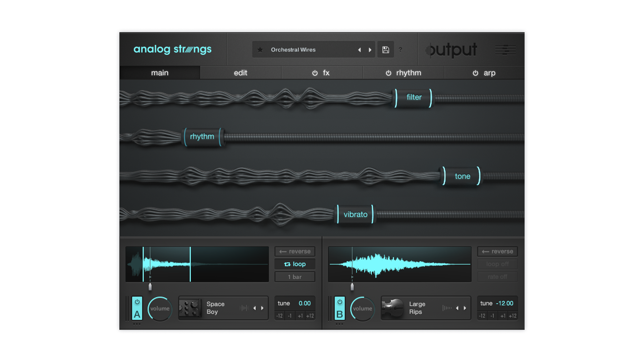
Task: Click the favorite star icon for the preset
Action: tap(260, 50)
